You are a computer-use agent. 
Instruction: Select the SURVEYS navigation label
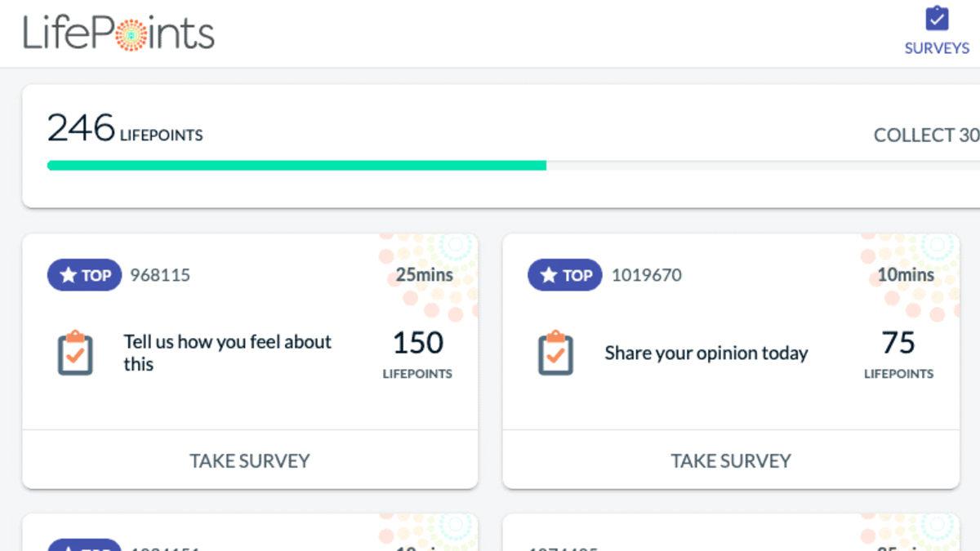[937, 48]
